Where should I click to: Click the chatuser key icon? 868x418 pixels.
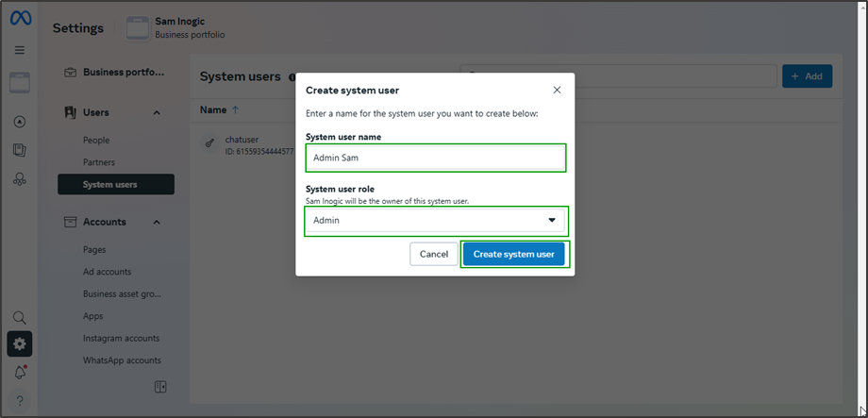[212, 144]
